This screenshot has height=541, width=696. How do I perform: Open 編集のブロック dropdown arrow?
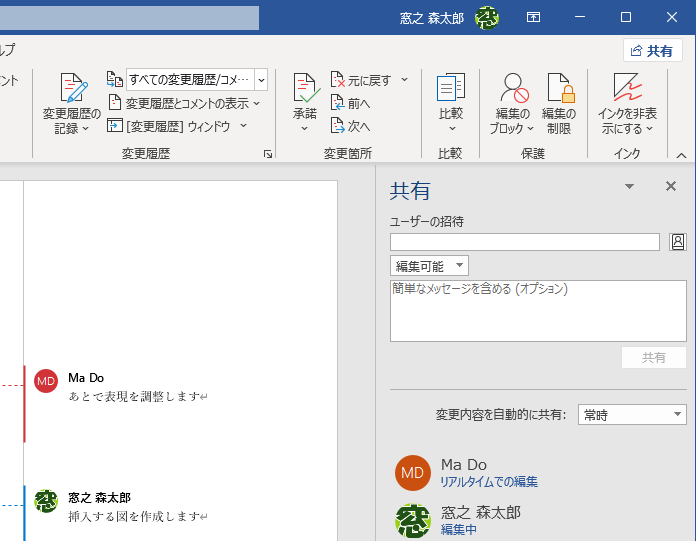tap(530, 129)
